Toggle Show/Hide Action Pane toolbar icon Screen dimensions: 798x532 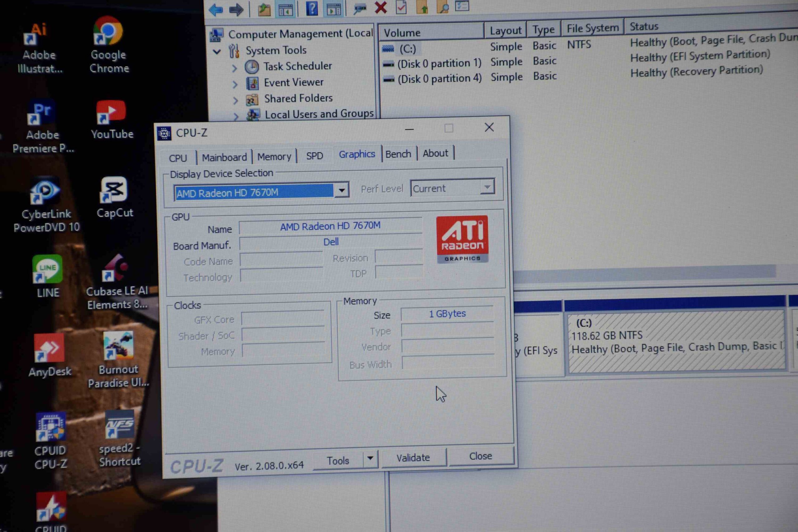coord(334,9)
